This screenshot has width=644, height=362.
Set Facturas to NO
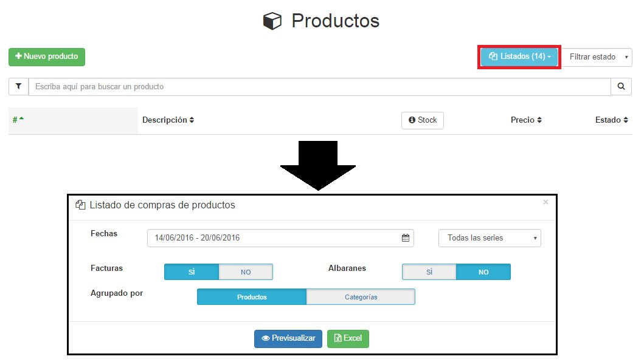point(246,271)
